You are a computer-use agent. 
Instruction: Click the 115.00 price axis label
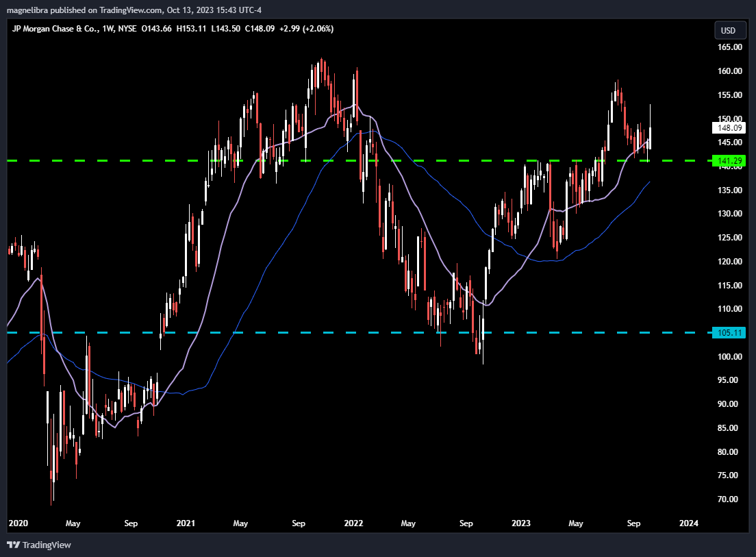coord(730,286)
